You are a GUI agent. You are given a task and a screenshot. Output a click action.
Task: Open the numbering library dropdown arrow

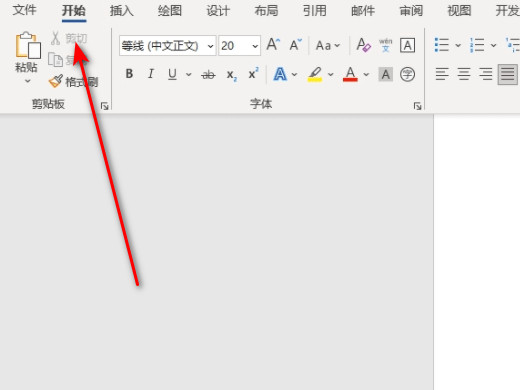tap(494, 45)
